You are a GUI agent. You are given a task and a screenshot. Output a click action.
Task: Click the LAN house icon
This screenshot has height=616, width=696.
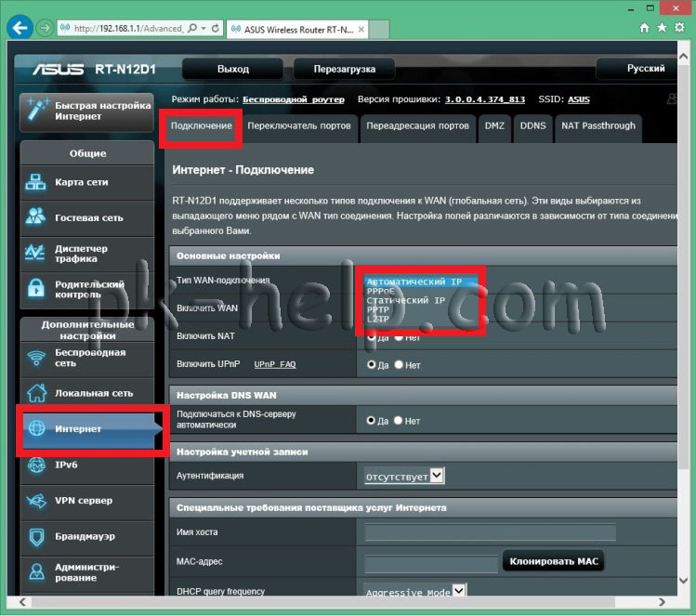(36, 392)
